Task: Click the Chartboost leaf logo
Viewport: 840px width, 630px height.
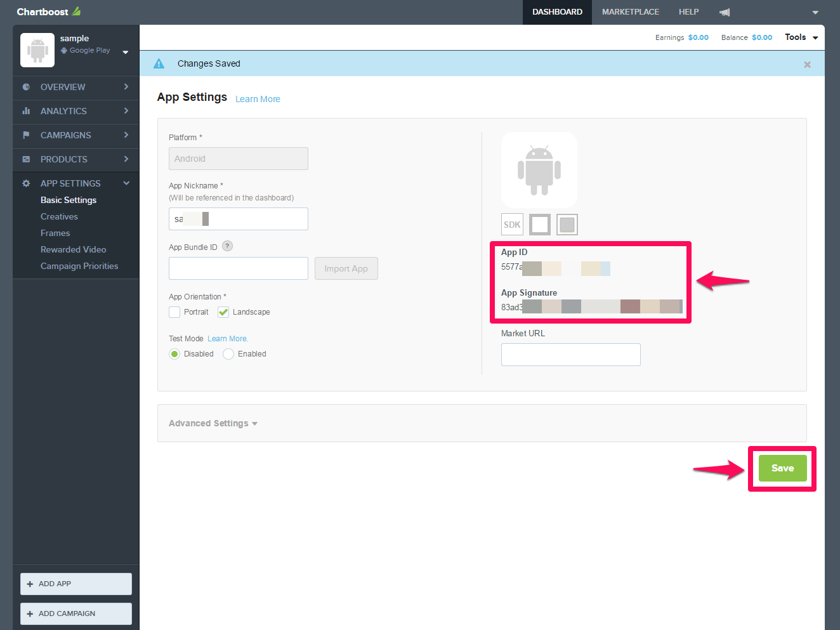Action: (76, 11)
